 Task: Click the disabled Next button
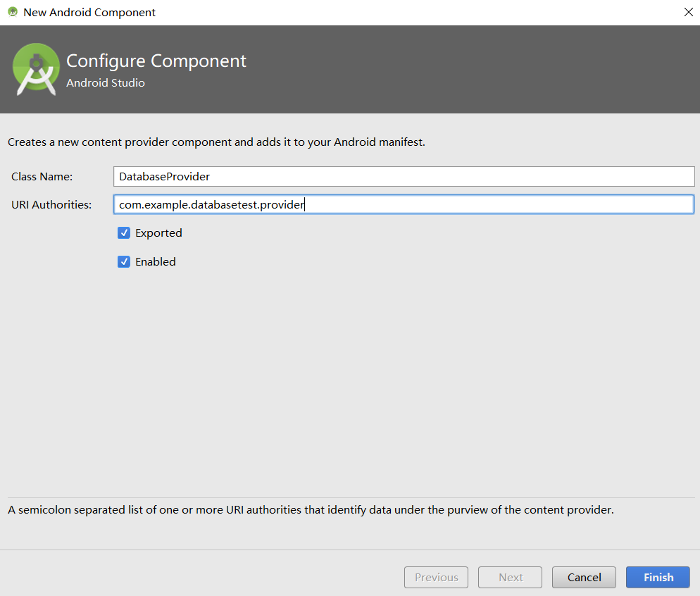click(x=510, y=578)
